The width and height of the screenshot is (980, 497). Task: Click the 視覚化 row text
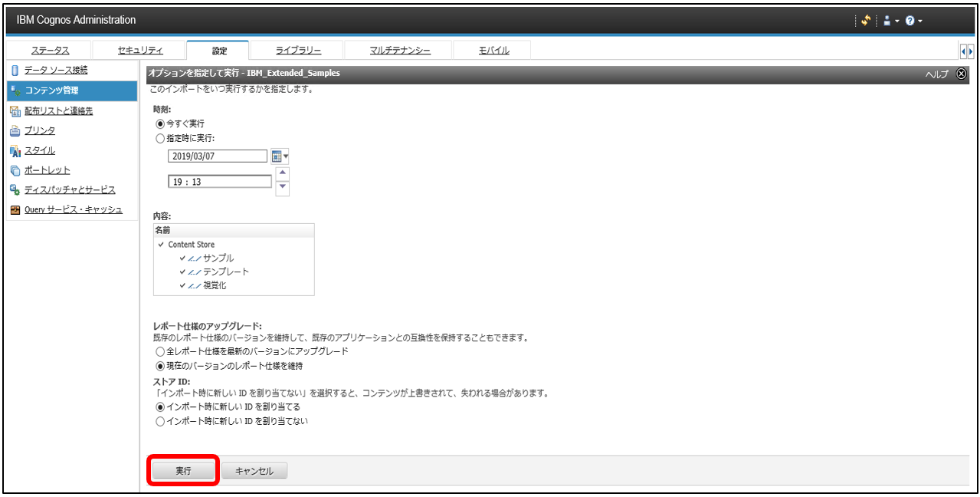click(215, 285)
